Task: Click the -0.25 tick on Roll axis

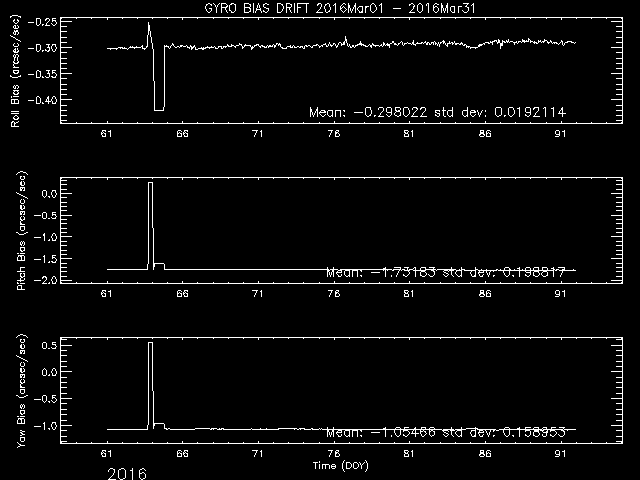Action: (x=43, y=22)
